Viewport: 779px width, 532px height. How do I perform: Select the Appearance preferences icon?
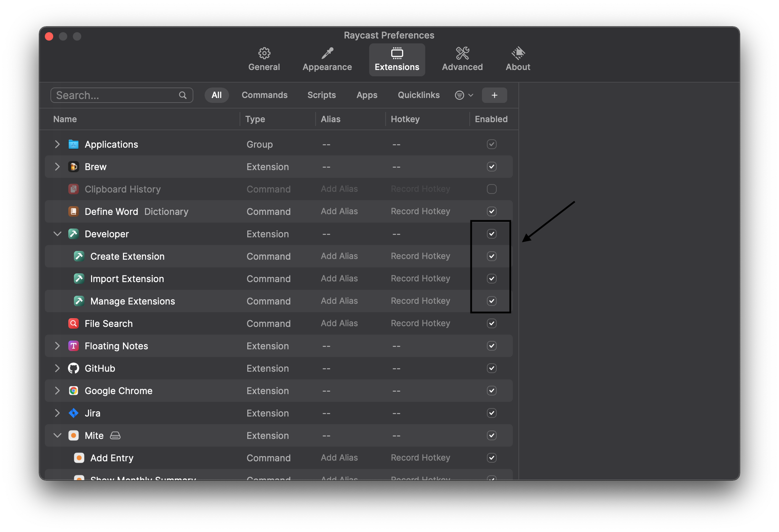click(x=327, y=53)
